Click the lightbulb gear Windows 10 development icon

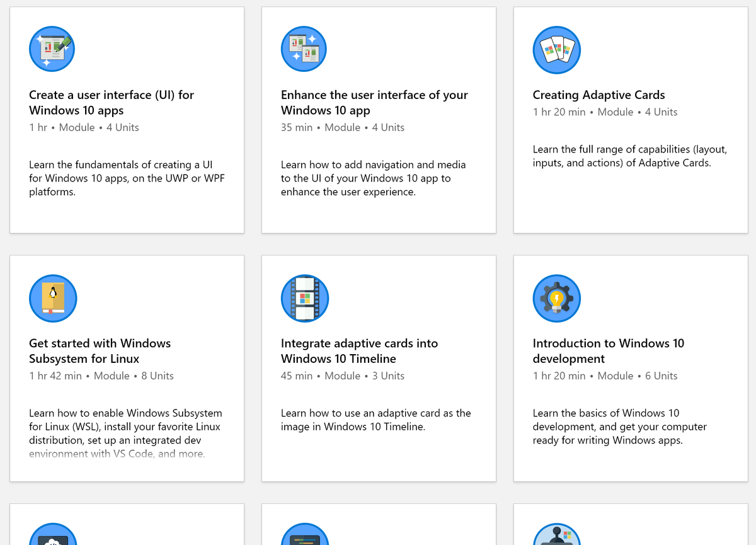[x=557, y=298]
